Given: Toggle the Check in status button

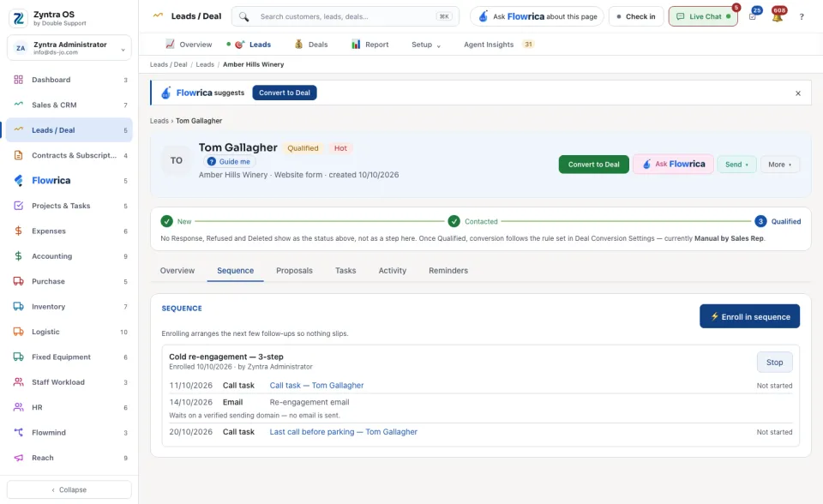Looking at the screenshot, I should click(x=636, y=16).
